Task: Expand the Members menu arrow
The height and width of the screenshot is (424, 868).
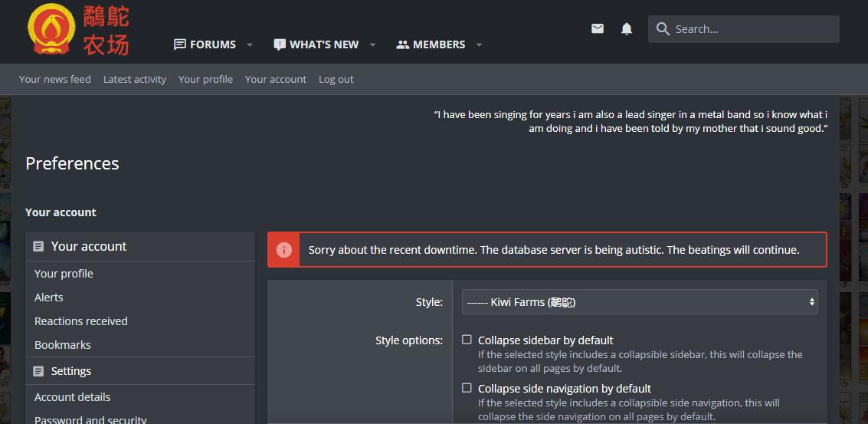Action: click(x=479, y=45)
